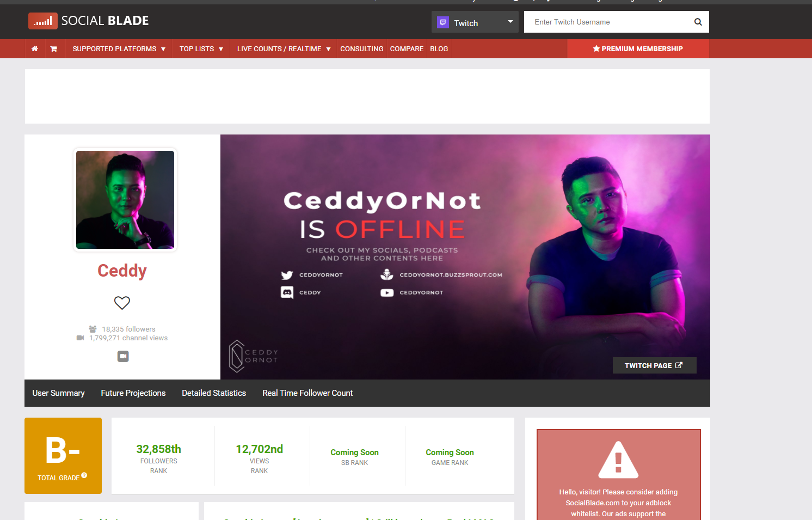Click the 18,335 followers text

pos(129,329)
